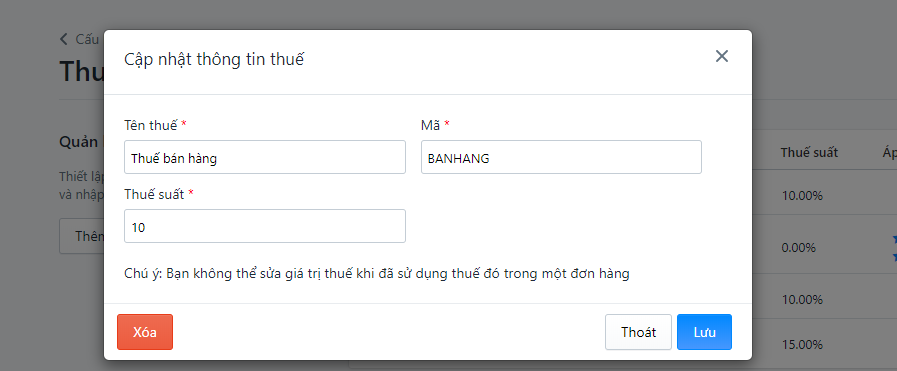This screenshot has height=371, width=897.
Task: Select first 10.00% tax rate row
Action: click(x=824, y=196)
